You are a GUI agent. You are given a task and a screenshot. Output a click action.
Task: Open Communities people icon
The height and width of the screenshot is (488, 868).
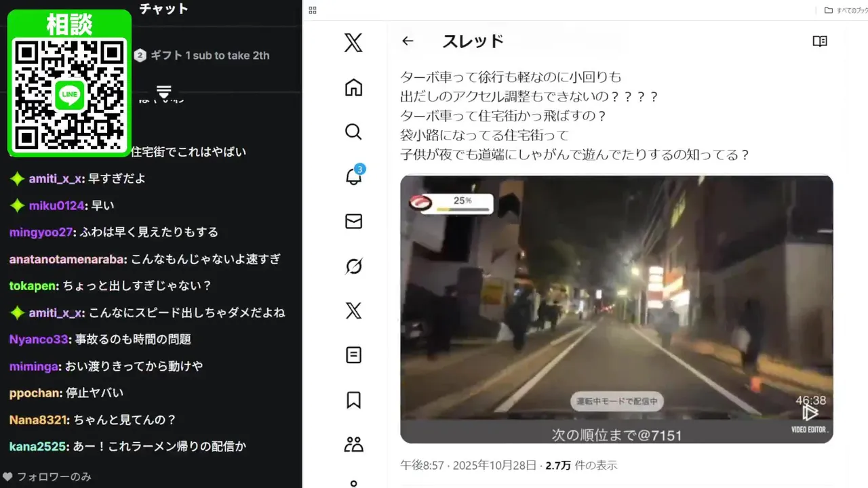tap(353, 445)
